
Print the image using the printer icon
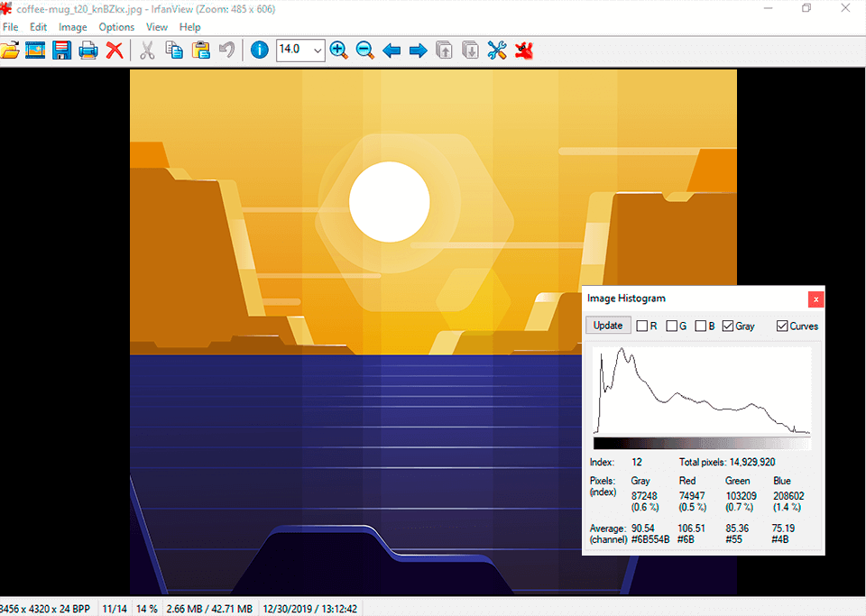pyautogui.click(x=88, y=51)
